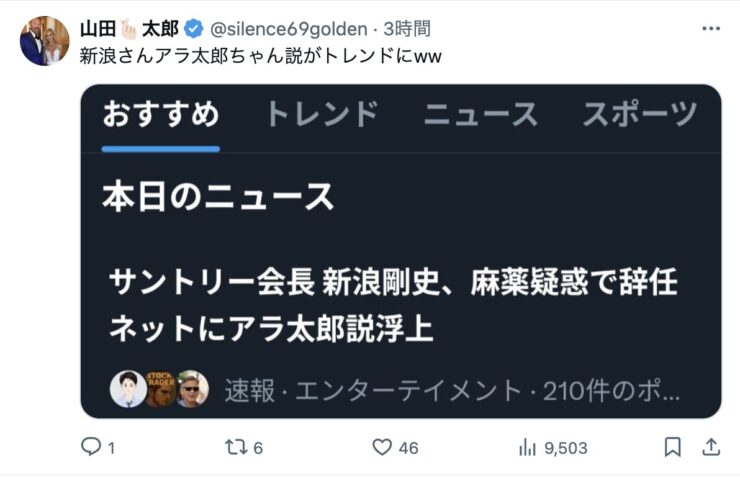Open the profile avatar of the poster

44,41
